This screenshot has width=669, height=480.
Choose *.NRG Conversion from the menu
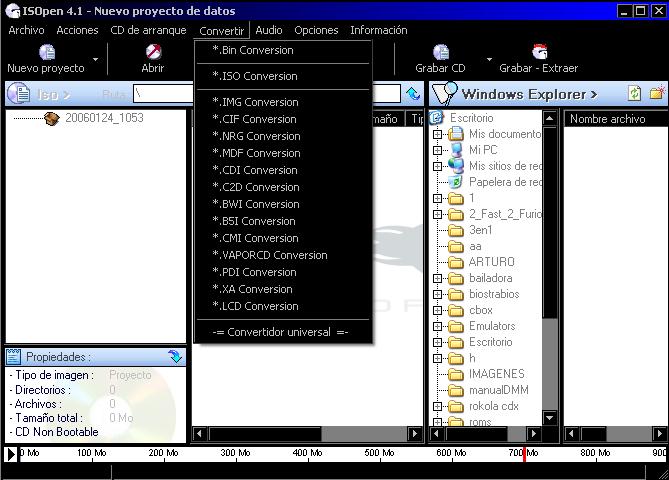(256, 136)
